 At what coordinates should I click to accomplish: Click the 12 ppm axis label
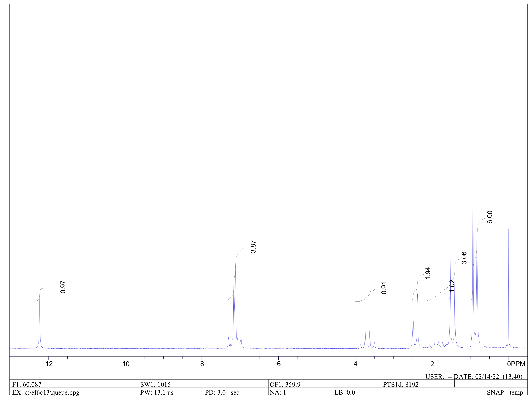tap(49, 364)
